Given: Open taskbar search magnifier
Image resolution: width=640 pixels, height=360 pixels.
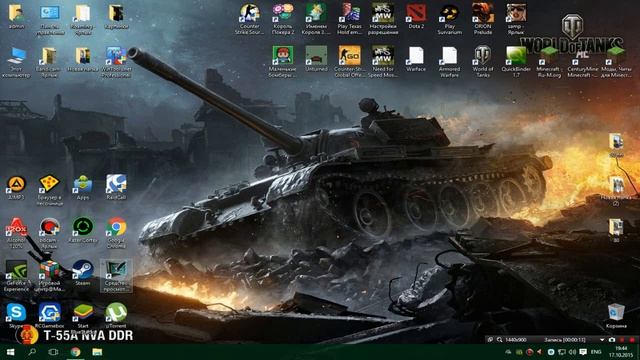Looking at the screenshot, I should (x=32, y=352).
